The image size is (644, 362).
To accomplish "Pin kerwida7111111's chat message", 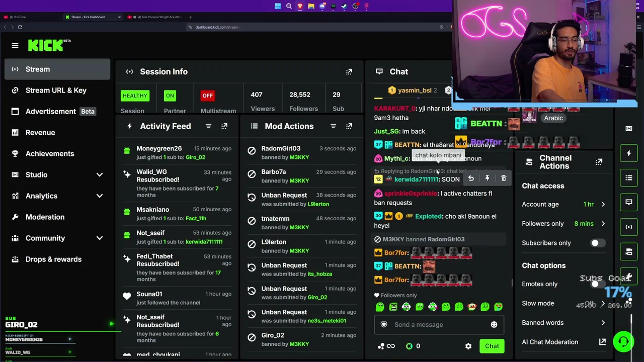I will [487, 178].
